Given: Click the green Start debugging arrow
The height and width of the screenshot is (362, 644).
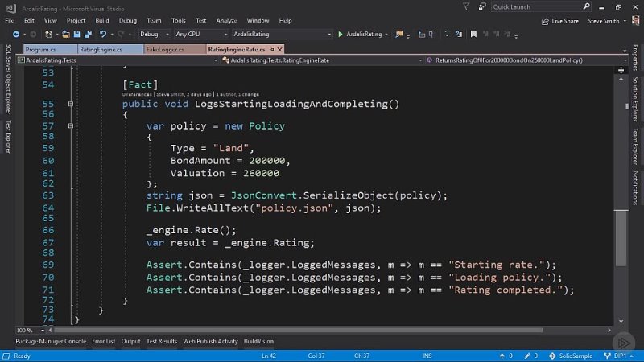Looking at the screenshot, I should (340, 35).
